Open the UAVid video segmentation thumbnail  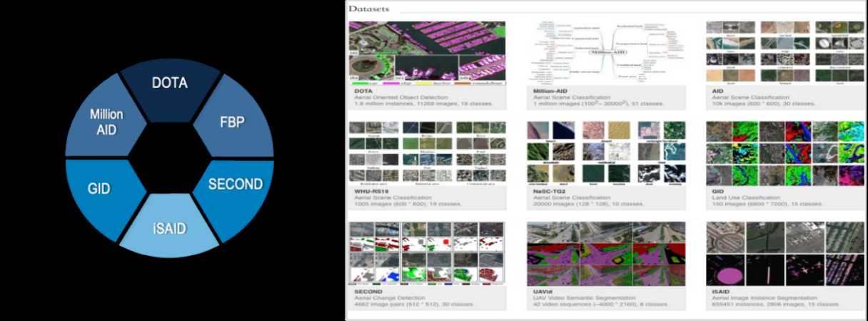pyautogui.click(x=605, y=252)
